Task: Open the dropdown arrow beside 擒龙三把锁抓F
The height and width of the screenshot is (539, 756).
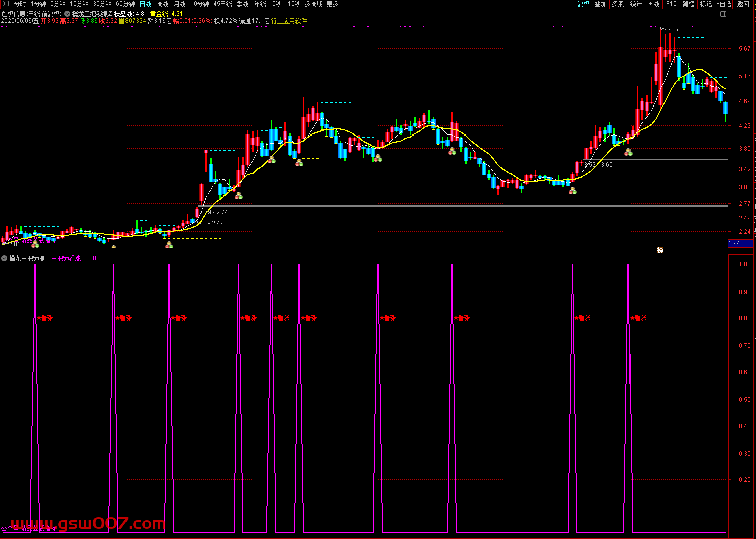Action: click(x=4, y=258)
